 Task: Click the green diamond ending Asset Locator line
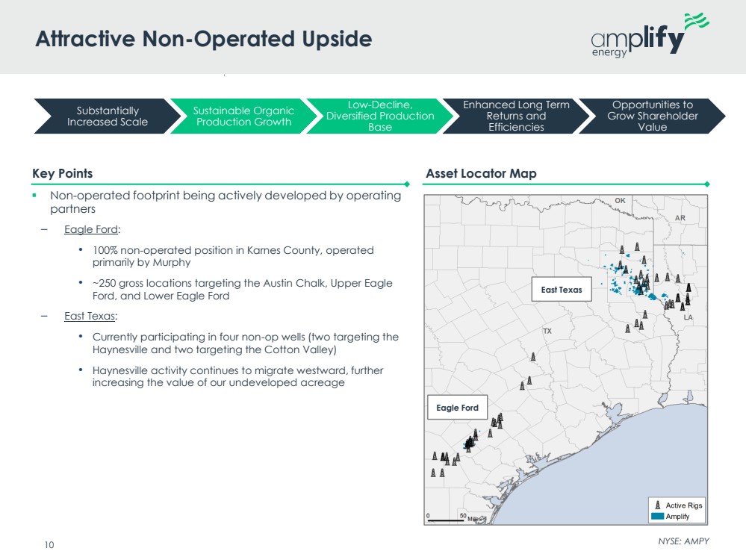click(706, 184)
